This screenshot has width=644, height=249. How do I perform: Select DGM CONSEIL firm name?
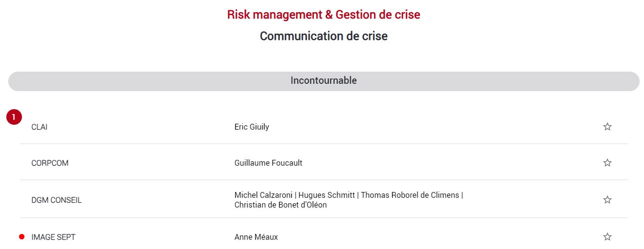pos(57,200)
